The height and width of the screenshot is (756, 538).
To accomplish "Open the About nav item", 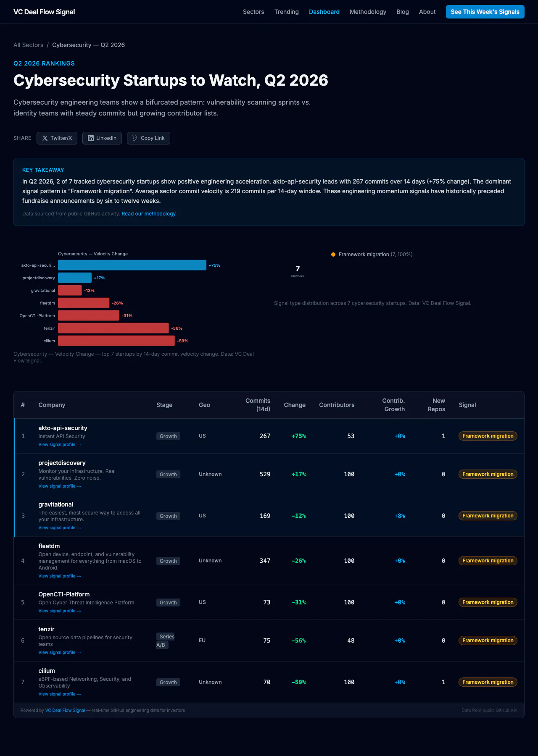I will [x=427, y=12].
